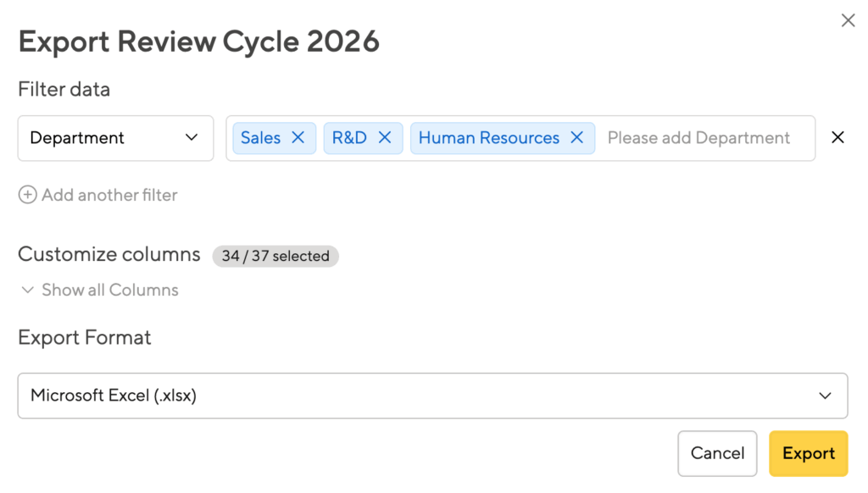Close the Export Review Cycle dialog
The height and width of the screenshot is (493, 868).
coord(848,20)
